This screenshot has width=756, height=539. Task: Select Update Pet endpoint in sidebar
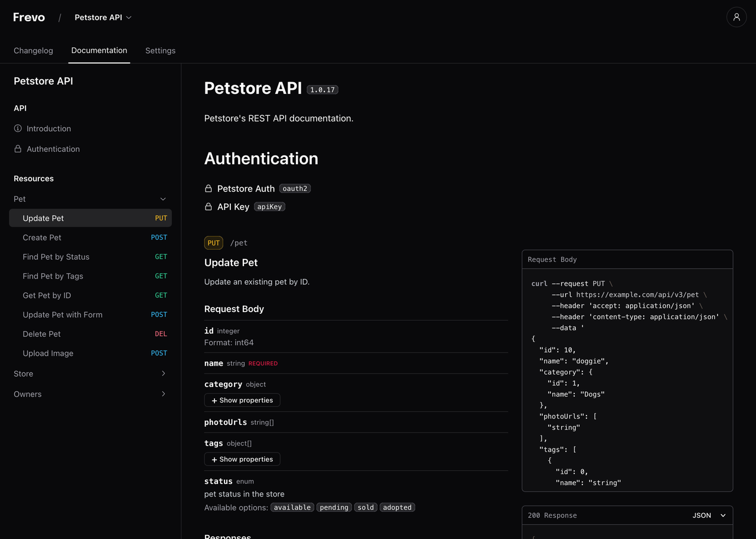click(90, 218)
